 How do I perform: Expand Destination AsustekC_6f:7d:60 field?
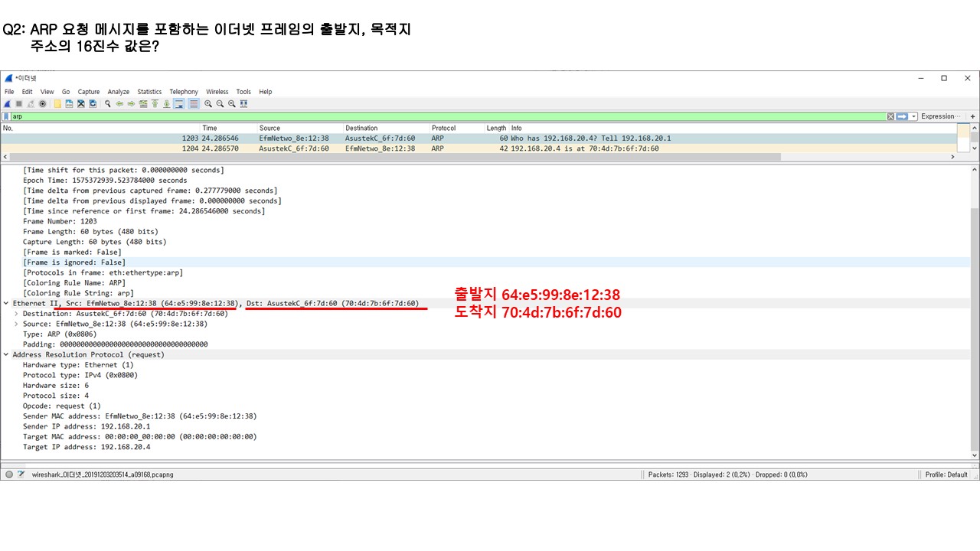17,314
